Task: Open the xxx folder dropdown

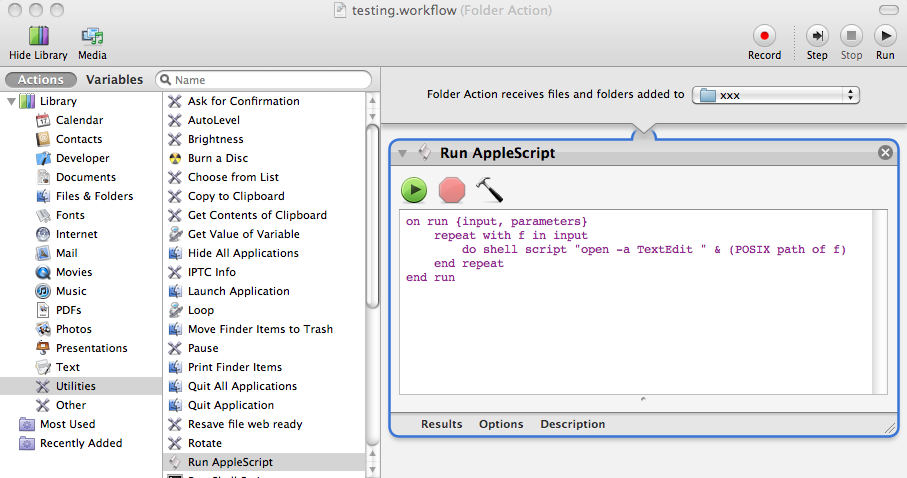Action: coord(777,95)
